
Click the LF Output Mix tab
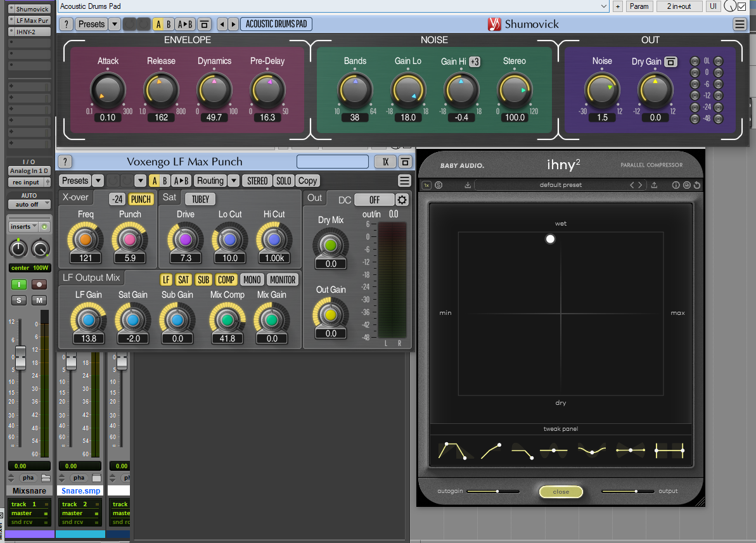click(x=91, y=278)
